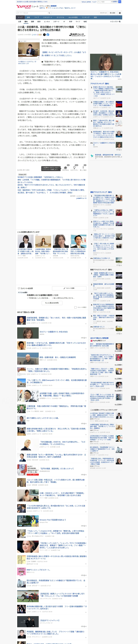Viewport: 138px width, 644px height.
Task: Select the トップ tab
Action: 20,17
